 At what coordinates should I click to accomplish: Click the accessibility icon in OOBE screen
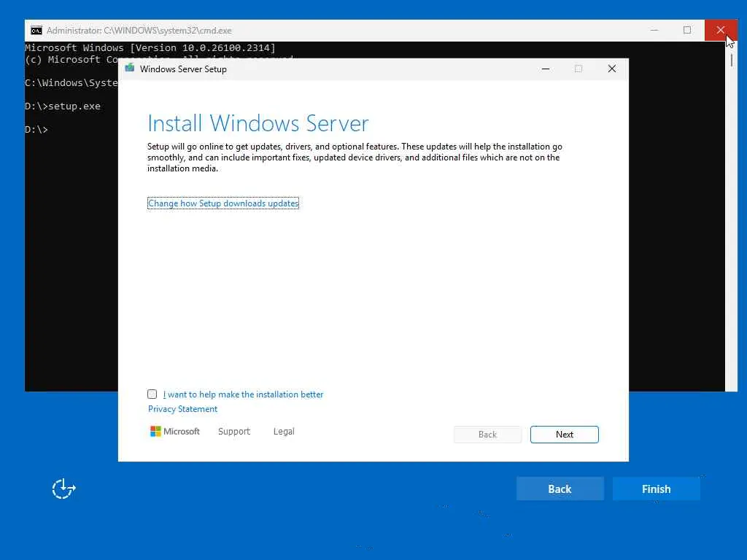[x=63, y=489]
